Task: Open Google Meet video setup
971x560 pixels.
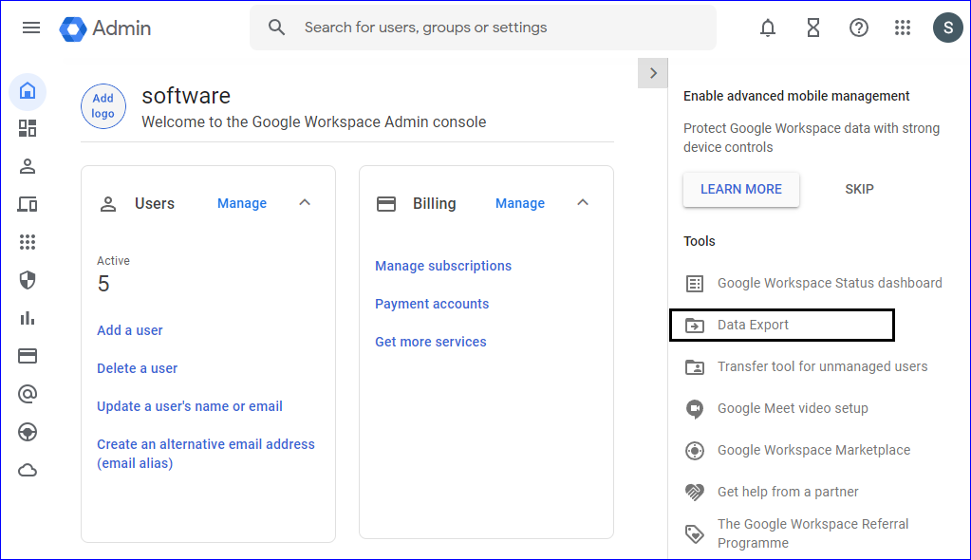Action: point(793,408)
